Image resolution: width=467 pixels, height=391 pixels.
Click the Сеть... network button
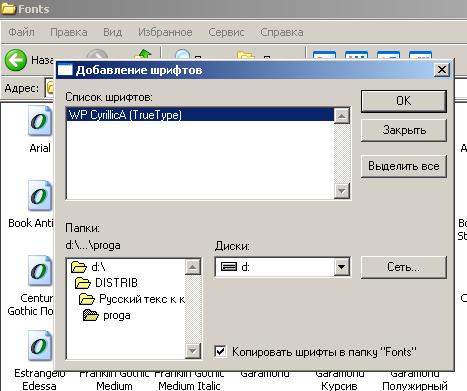tap(404, 267)
